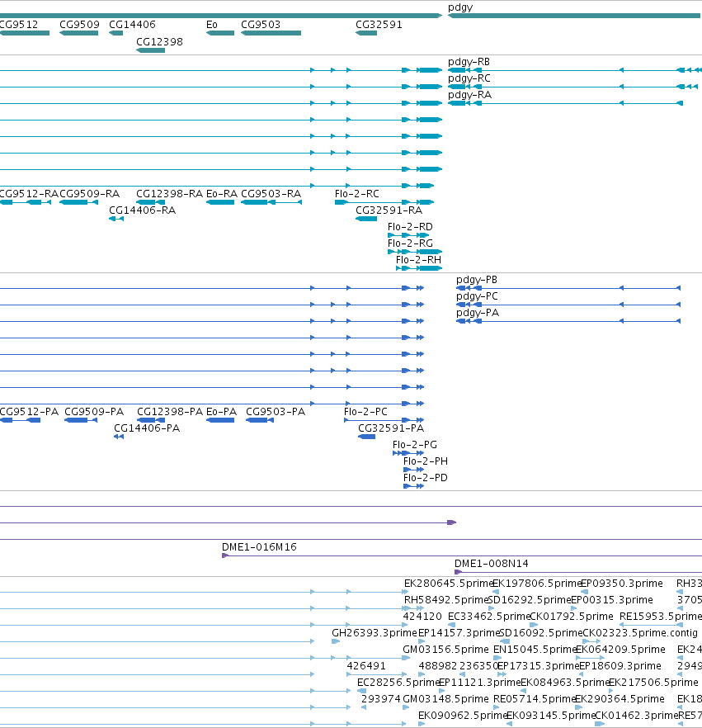Screen dimensions: 702x728
Task: Select the SD16292.5prime EST label
Action: (x=530, y=600)
